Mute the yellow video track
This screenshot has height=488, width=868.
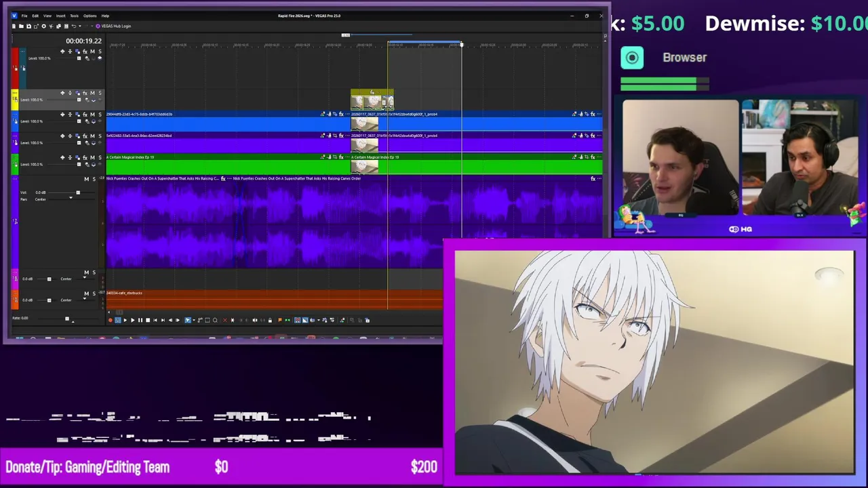92,93
